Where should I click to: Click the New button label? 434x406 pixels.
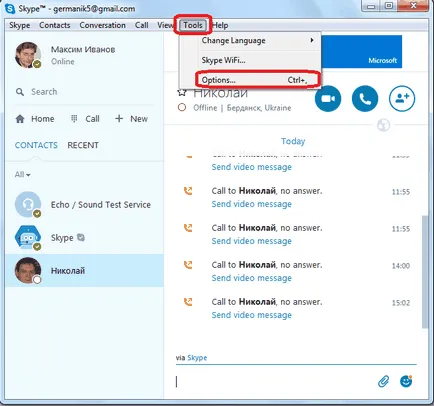139,119
